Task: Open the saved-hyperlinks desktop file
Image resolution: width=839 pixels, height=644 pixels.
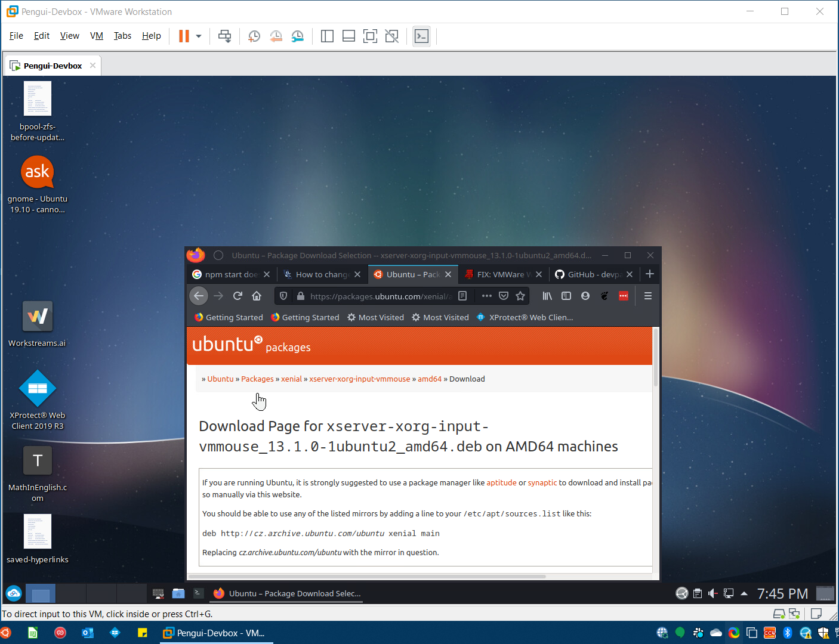Action: 38,540
